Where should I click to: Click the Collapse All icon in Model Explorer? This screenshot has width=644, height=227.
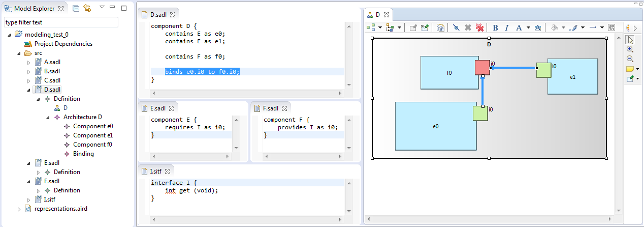(76, 9)
